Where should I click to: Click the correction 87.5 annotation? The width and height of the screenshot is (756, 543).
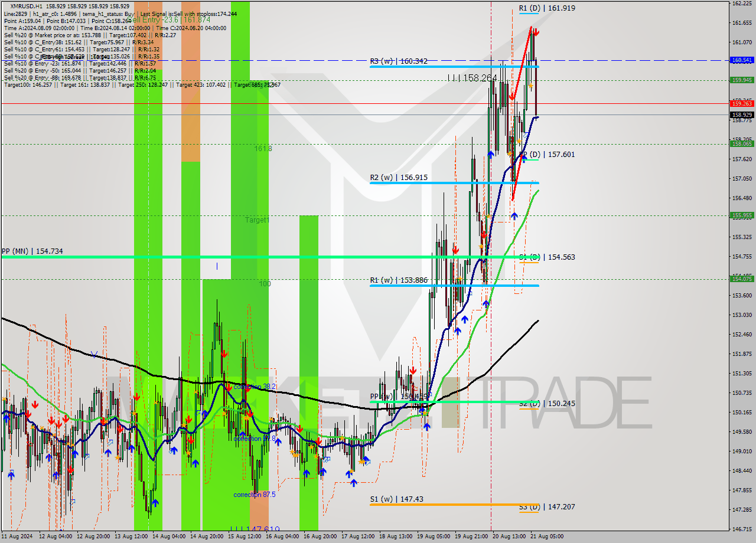point(255,495)
